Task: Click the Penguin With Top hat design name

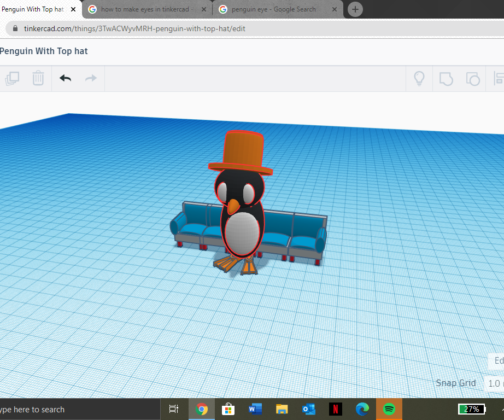Action: (x=44, y=51)
